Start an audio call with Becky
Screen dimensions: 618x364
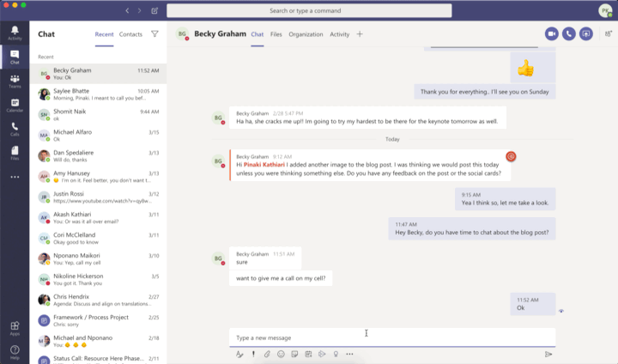(569, 34)
